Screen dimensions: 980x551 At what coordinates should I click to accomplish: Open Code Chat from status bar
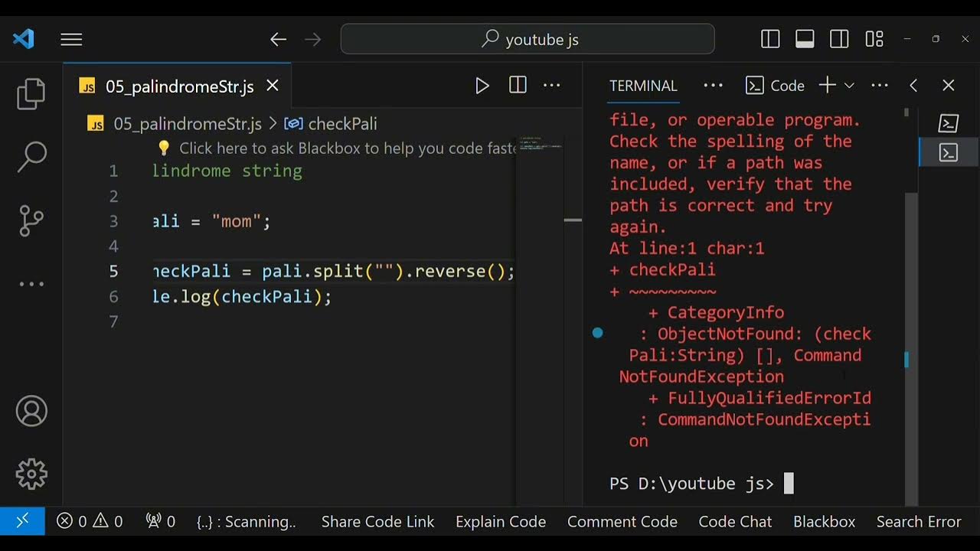(735, 522)
